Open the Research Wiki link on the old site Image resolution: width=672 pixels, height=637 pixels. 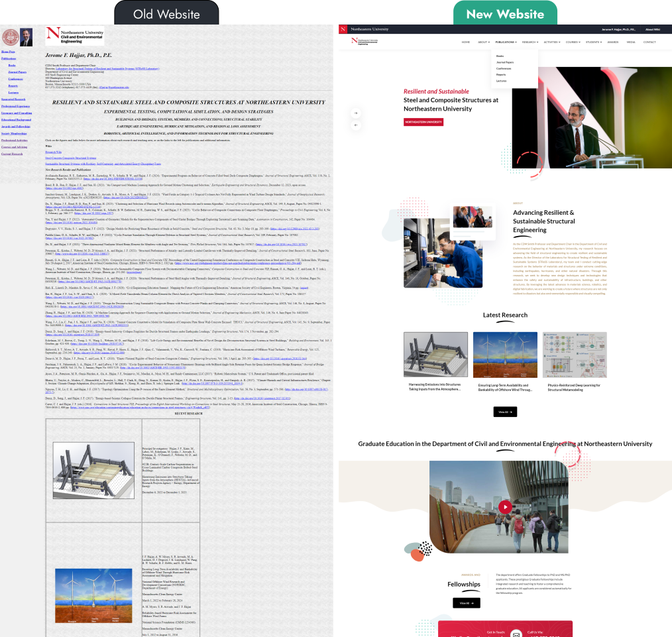[x=53, y=151]
